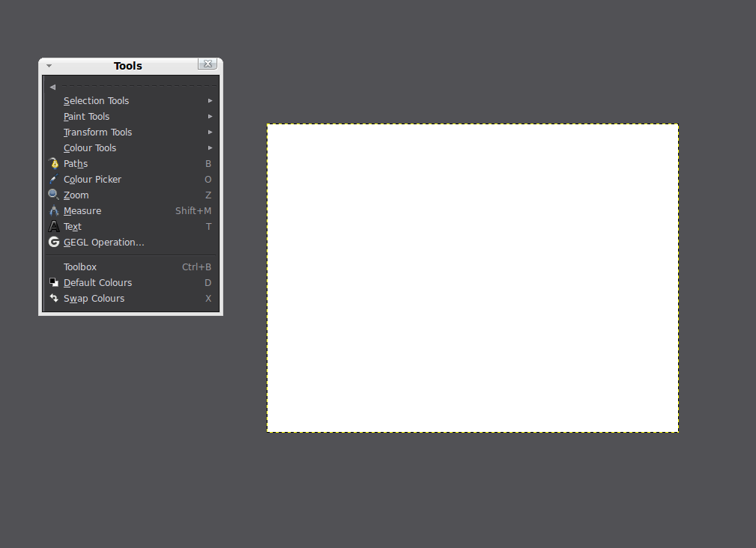Choose Toolbox from the Tools menu
The height and width of the screenshot is (548, 756).
point(130,267)
